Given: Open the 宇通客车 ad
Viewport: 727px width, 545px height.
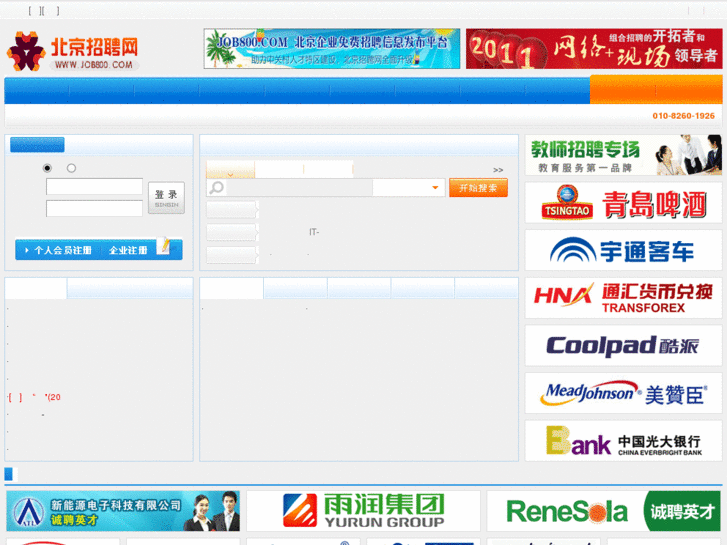Looking at the screenshot, I should pyautogui.click(x=623, y=250).
